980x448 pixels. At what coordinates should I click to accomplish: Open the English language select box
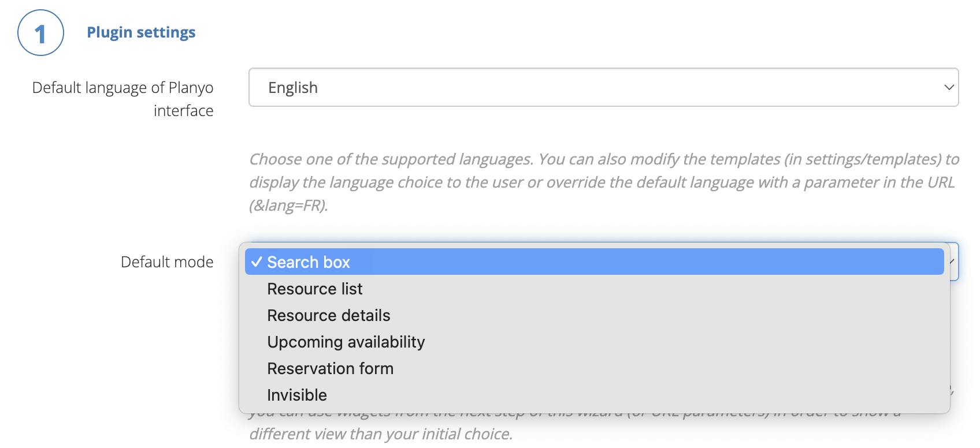pos(603,88)
